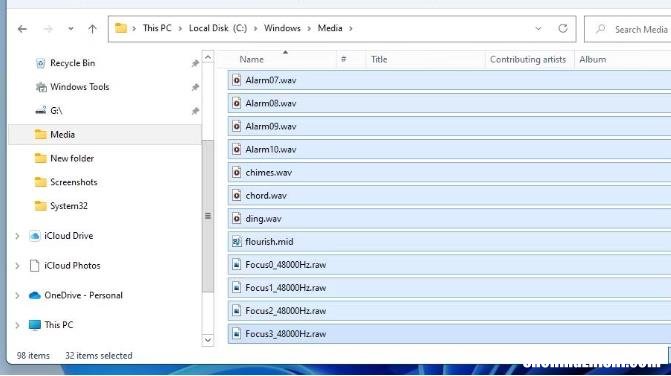Select the Focus0_48000Hz.raw file
Image resolution: width=671 pixels, height=376 pixels.
(x=449, y=265)
